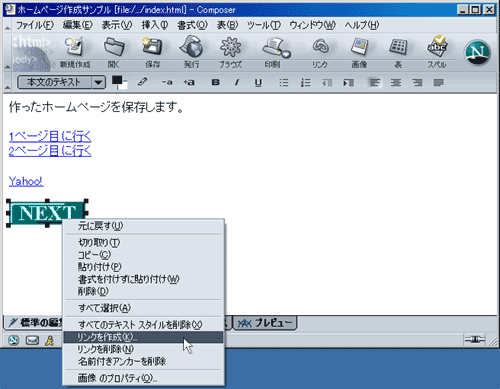Select すべてのテキスト スタイルを削除(X)

pos(143,325)
